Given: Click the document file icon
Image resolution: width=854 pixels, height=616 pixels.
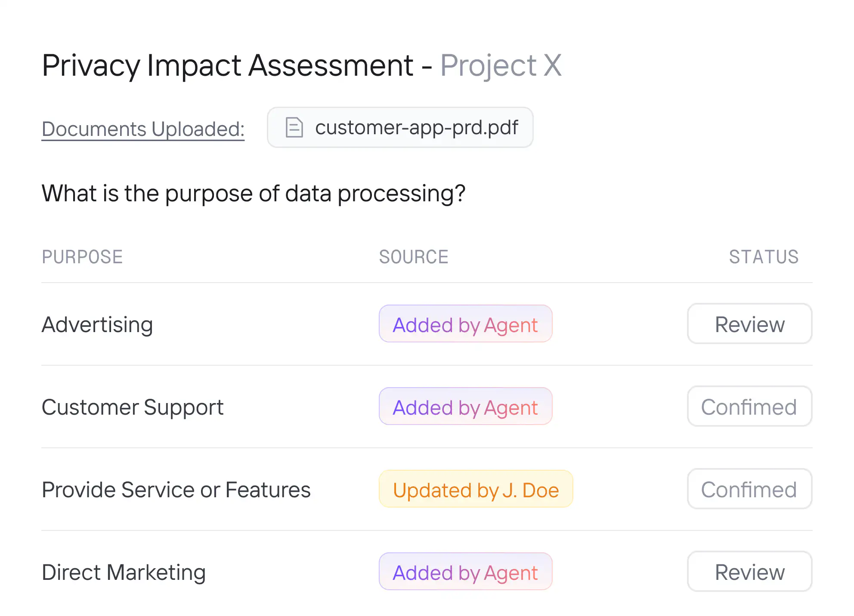Looking at the screenshot, I should tap(294, 127).
